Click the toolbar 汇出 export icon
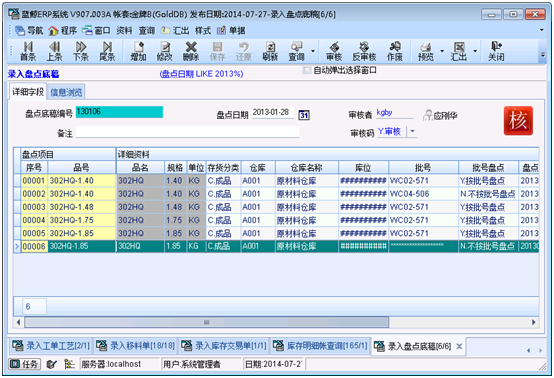554x378 pixels. (x=459, y=51)
